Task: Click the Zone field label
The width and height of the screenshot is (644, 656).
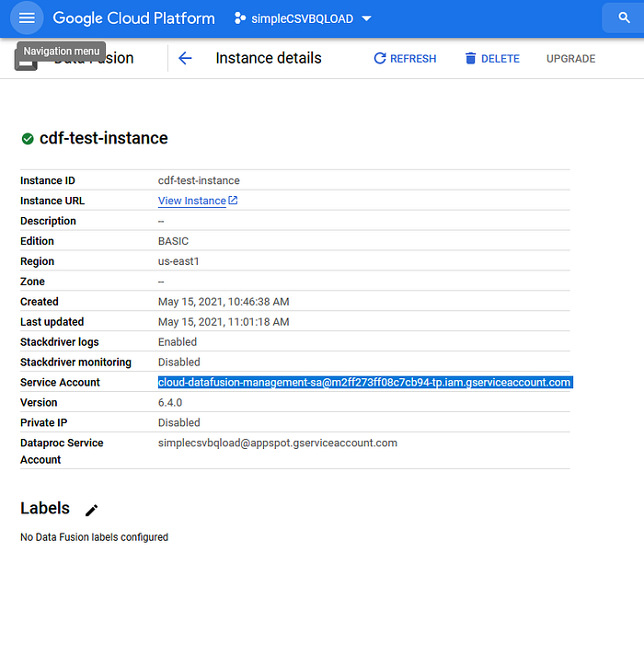Action: [x=32, y=282]
